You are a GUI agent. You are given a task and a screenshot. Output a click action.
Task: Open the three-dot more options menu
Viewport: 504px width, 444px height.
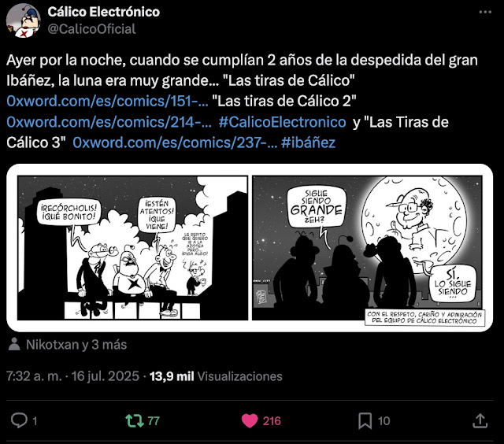coord(485,13)
